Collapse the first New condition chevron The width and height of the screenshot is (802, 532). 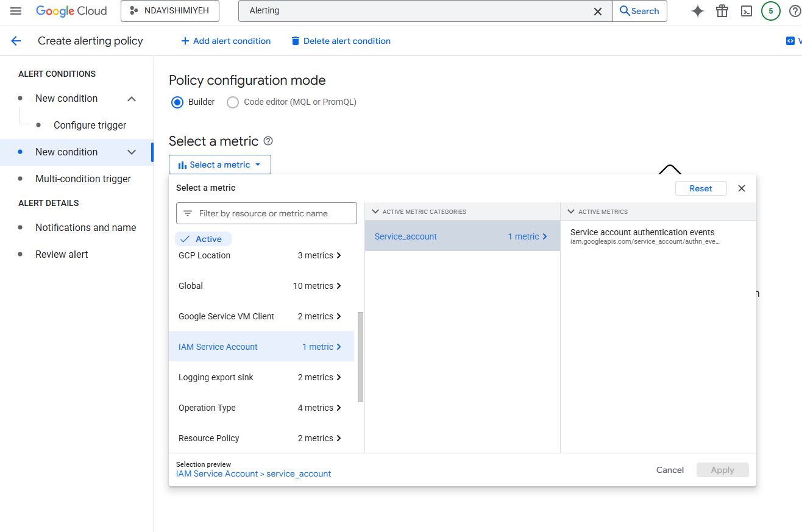tap(132, 99)
